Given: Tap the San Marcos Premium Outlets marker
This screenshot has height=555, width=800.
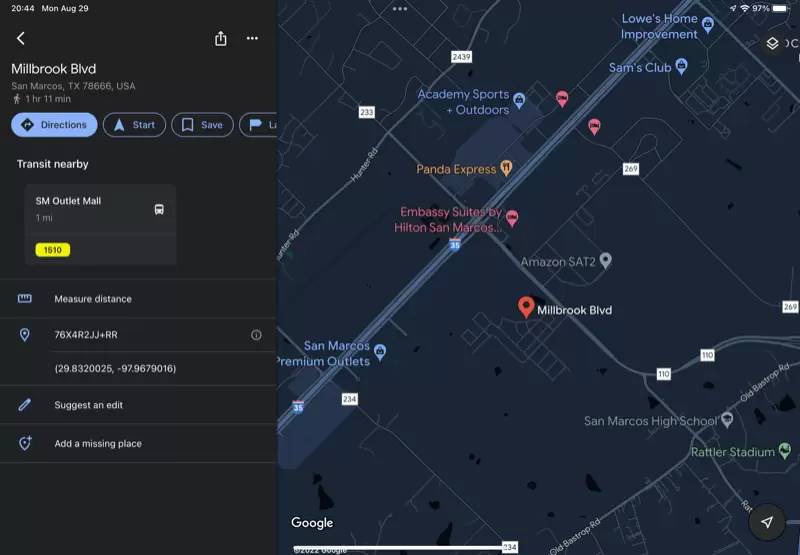Looking at the screenshot, I should click(x=380, y=352).
